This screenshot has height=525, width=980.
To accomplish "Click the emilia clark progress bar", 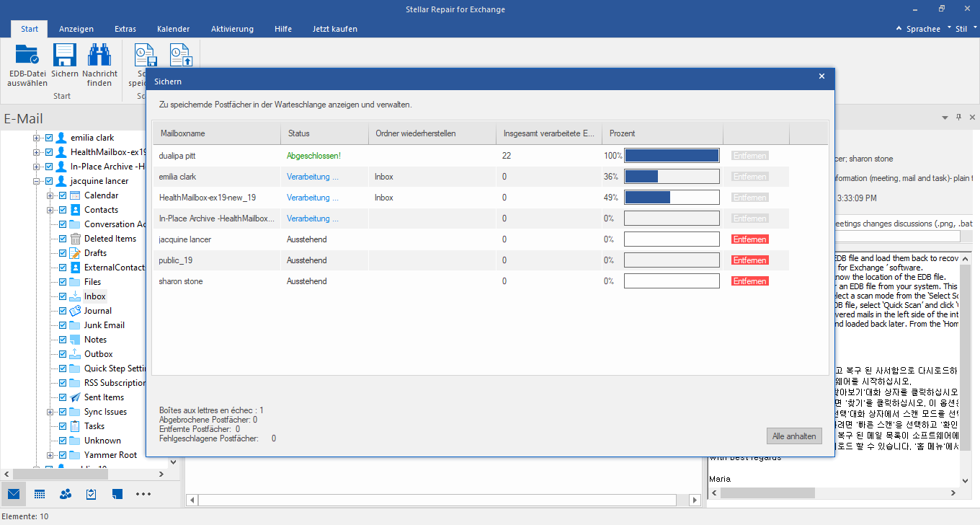I will point(672,177).
